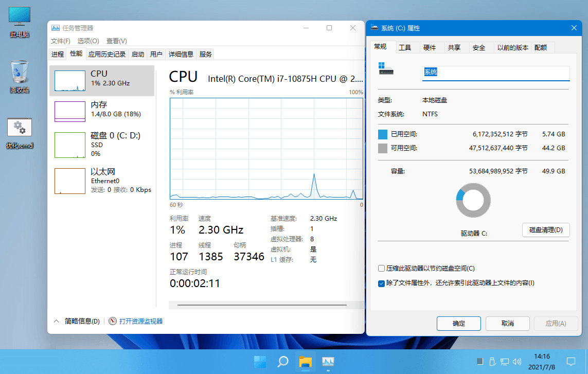Click the 应用(A) button
The height and width of the screenshot is (374, 588).
(x=556, y=324)
